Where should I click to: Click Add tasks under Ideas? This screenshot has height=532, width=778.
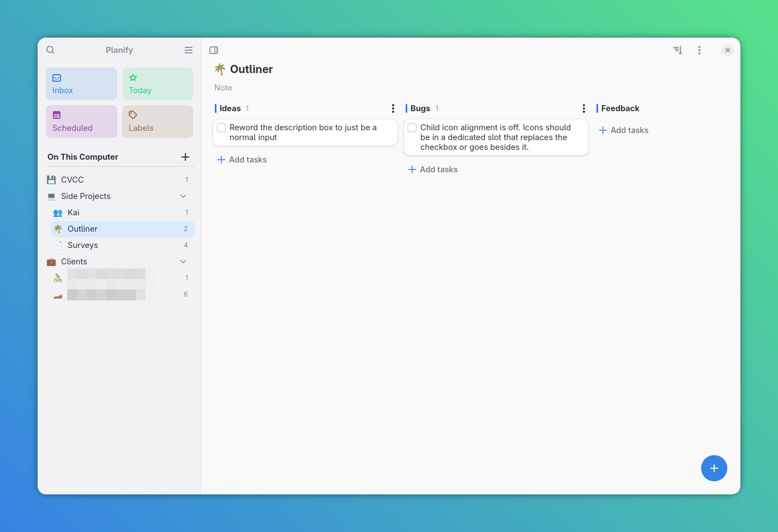tap(242, 160)
